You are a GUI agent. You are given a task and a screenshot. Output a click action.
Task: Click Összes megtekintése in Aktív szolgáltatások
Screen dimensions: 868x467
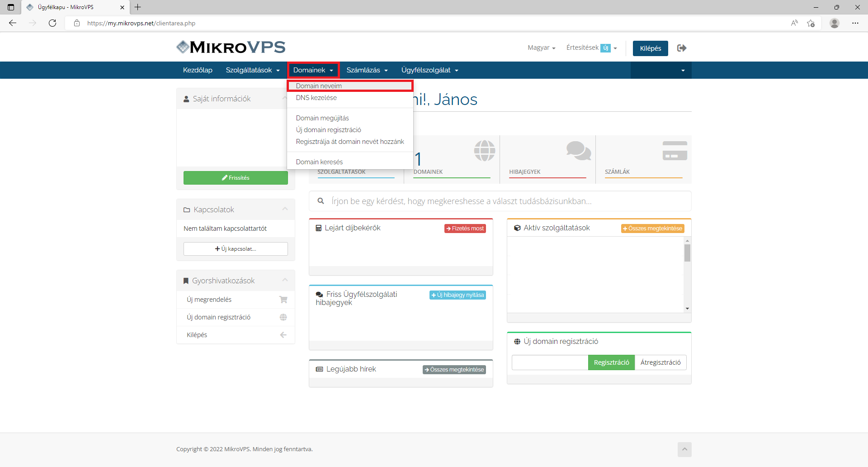click(x=652, y=229)
